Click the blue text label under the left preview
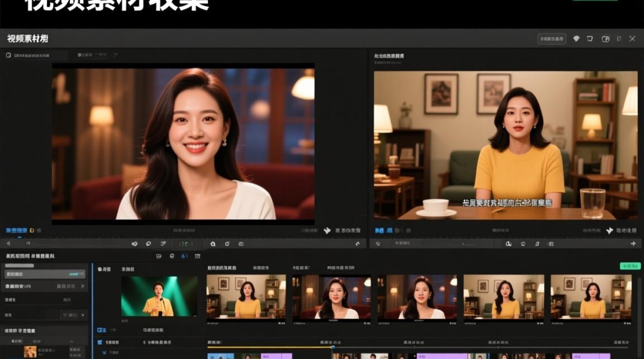 (x=17, y=230)
